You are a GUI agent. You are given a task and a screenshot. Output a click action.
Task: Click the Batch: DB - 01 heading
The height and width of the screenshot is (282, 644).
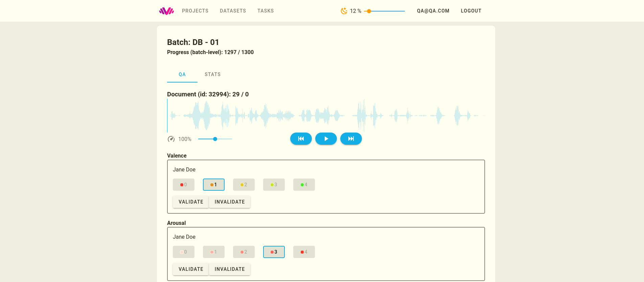pos(193,42)
